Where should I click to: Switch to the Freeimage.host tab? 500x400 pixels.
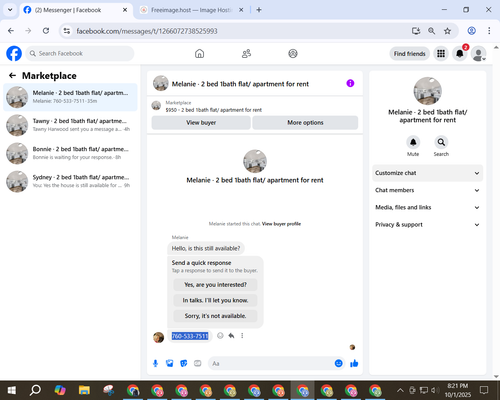pos(192,10)
